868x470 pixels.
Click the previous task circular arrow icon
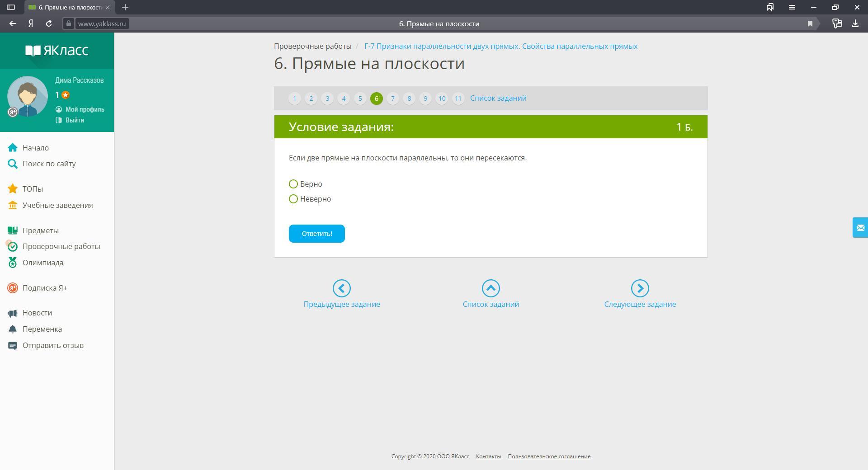pos(342,288)
